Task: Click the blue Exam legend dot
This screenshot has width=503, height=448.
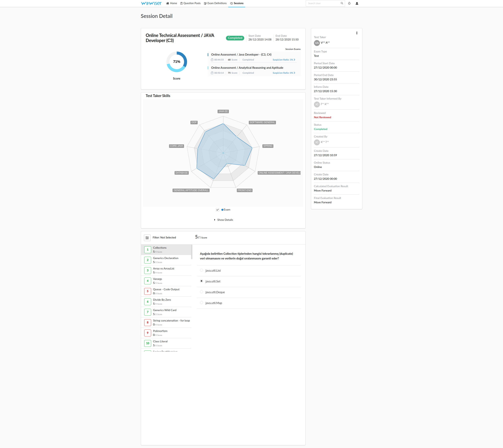Action: (x=222, y=210)
